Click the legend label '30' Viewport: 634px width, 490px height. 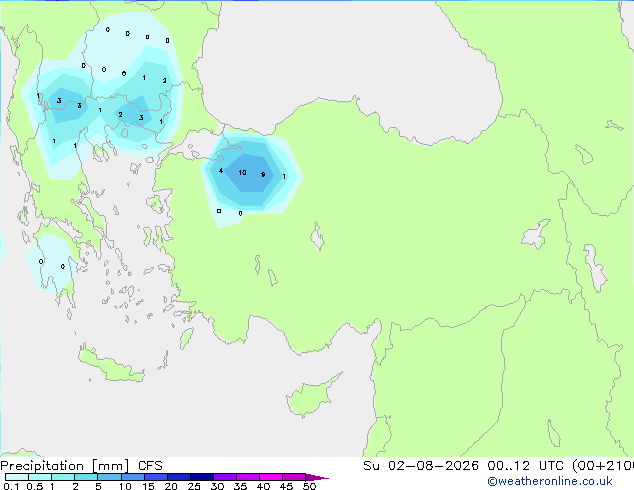[217, 486]
